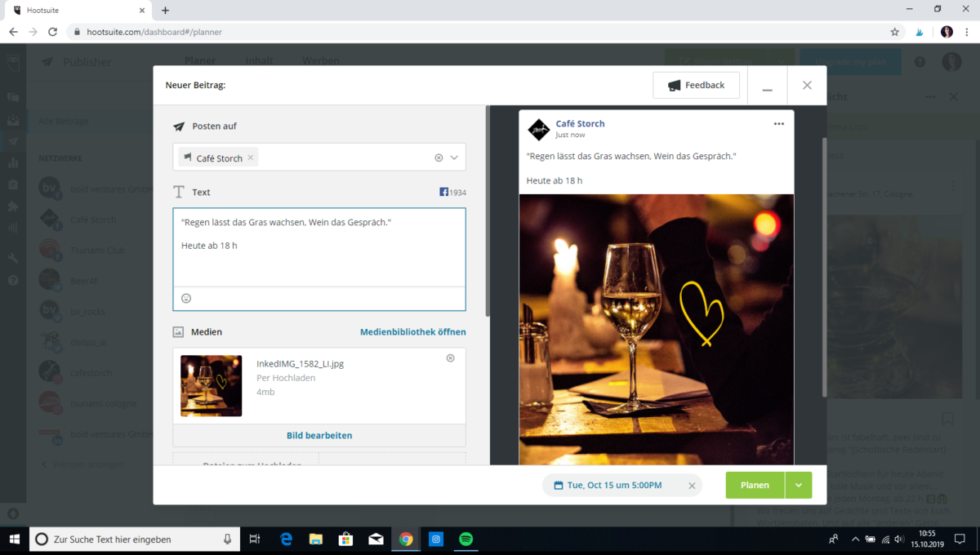Image resolution: width=980 pixels, height=555 pixels.
Task: Open the Publisher paper-plane icon in sidebar
Action: (14, 140)
